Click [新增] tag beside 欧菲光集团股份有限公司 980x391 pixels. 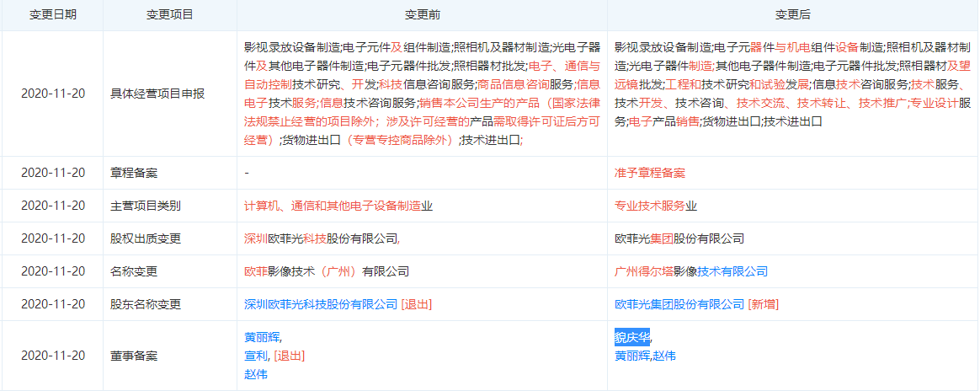[763, 304]
